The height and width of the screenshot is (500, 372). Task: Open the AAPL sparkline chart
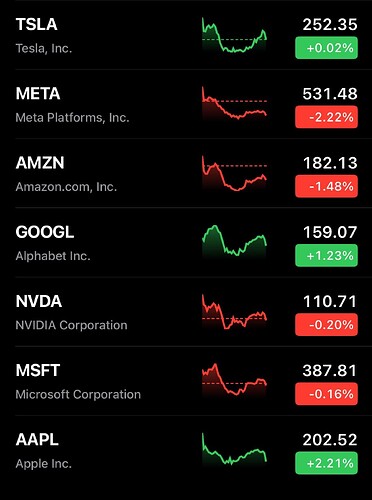click(234, 449)
